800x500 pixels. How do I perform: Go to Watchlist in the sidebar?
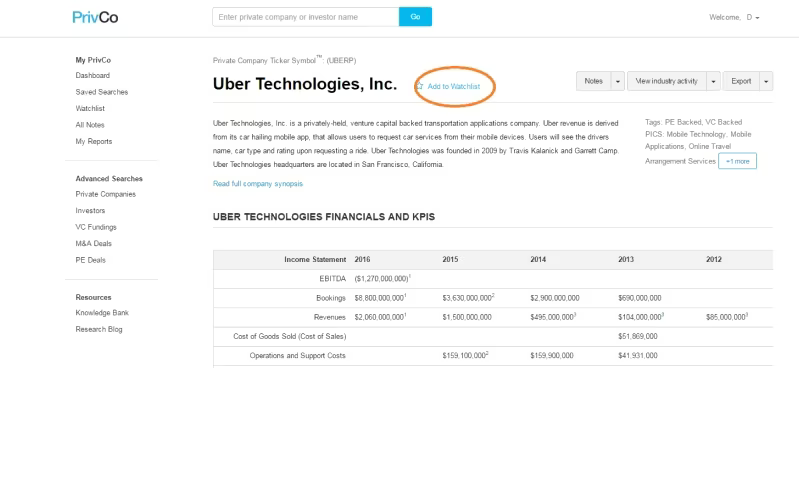[x=90, y=108]
